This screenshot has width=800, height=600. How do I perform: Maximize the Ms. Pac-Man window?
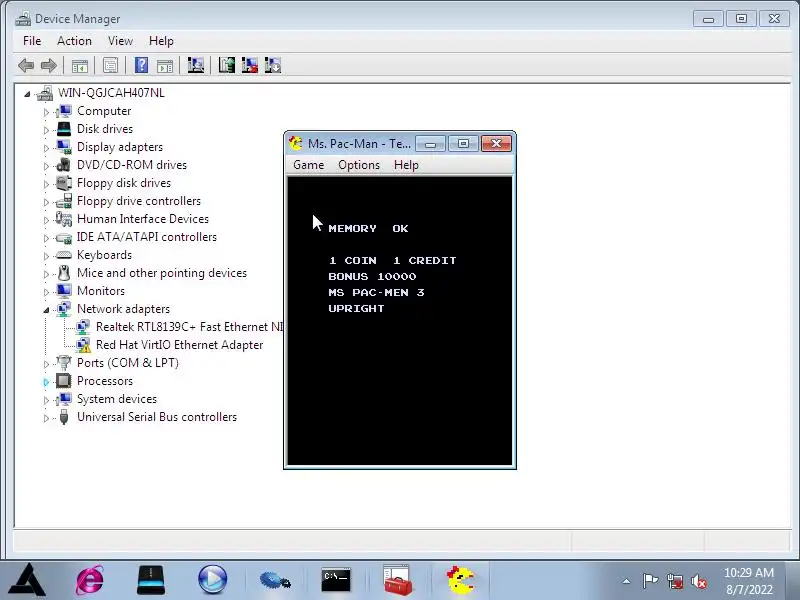(463, 144)
